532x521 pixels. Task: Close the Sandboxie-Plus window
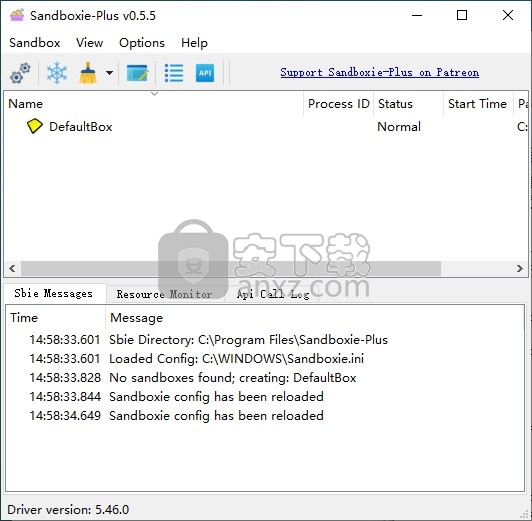[x=508, y=15]
